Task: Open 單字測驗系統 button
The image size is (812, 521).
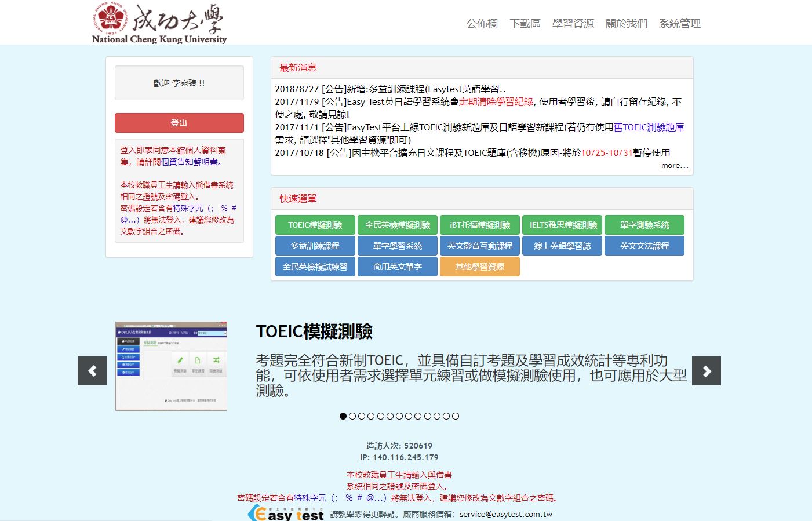Action: (x=644, y=225)
